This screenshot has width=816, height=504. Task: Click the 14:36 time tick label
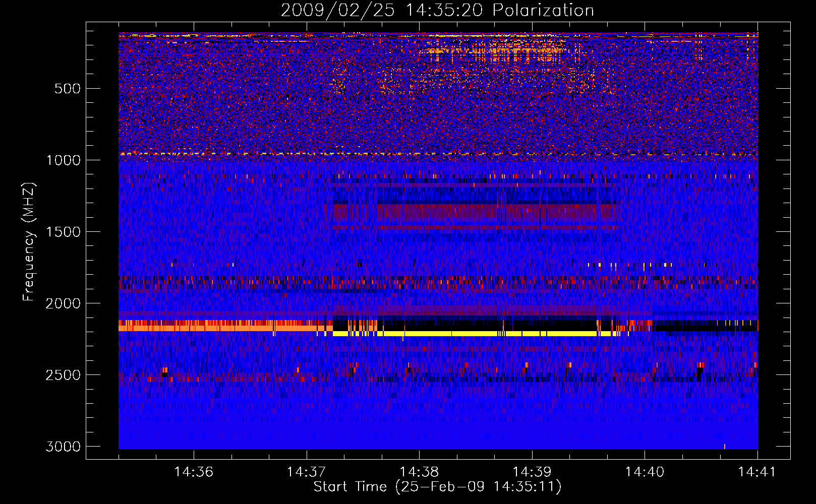tap(194, 472)
